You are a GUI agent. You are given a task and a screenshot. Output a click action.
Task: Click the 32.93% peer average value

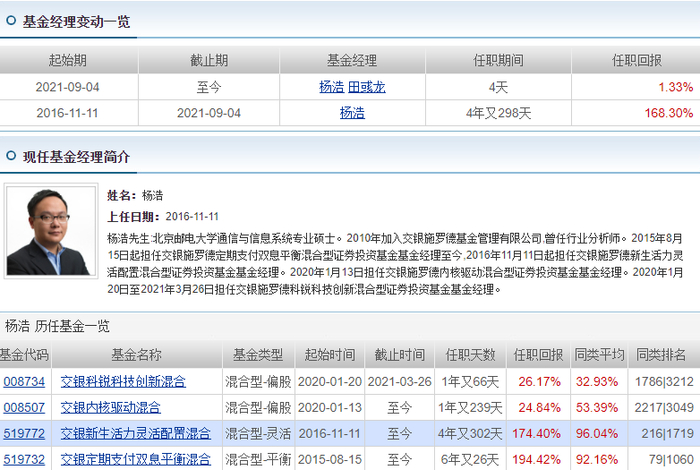[x=597, y=382]
